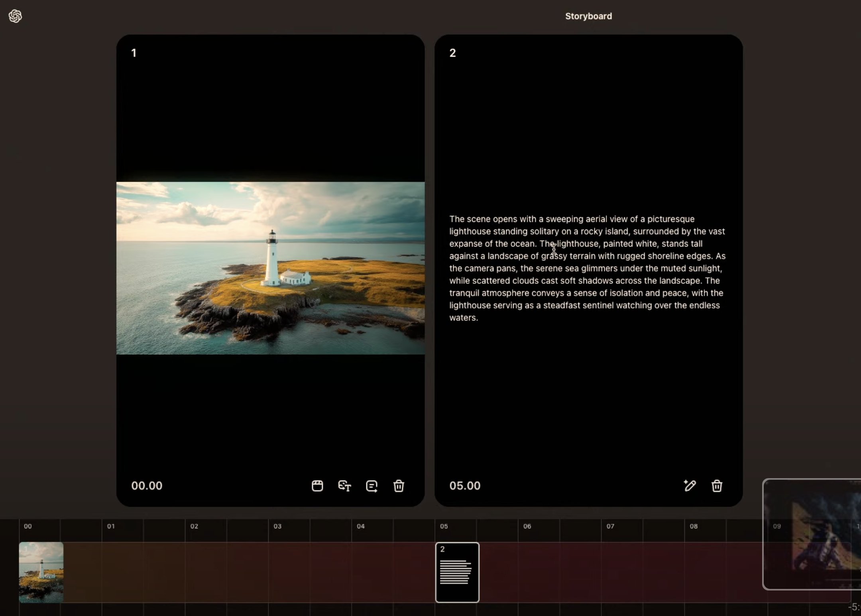Delete storyboard card 2 with its trash icon
Screen dimensions: 861x616
click(x=717, y=486)
